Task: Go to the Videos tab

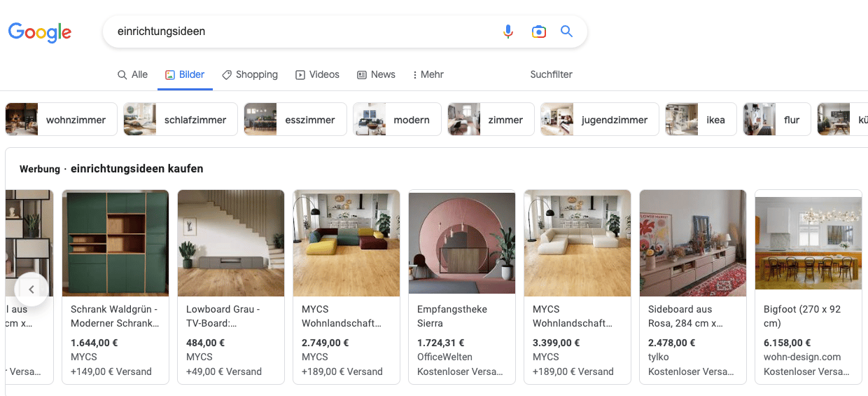Action: 317,74
